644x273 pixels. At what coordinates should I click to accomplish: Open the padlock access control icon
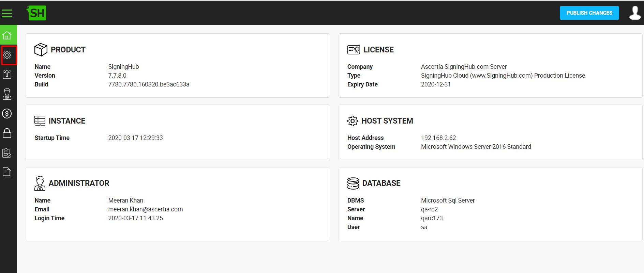point(7,133)
